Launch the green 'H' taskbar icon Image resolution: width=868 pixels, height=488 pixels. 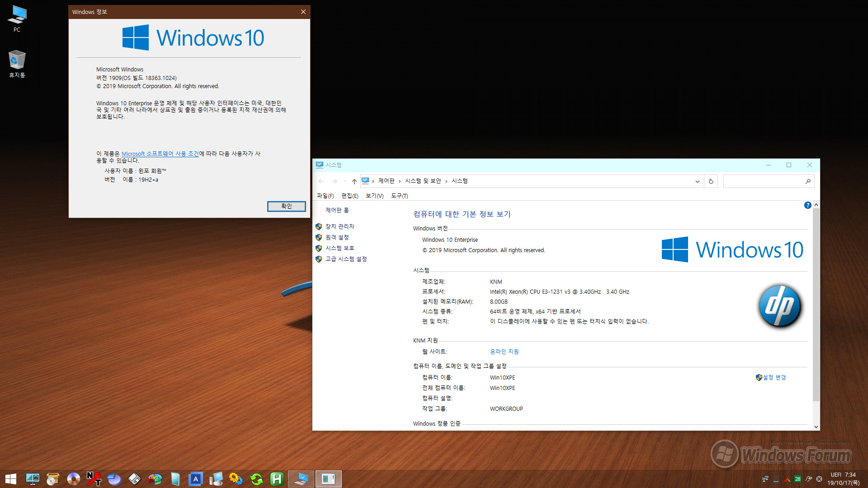pos(277,479)
